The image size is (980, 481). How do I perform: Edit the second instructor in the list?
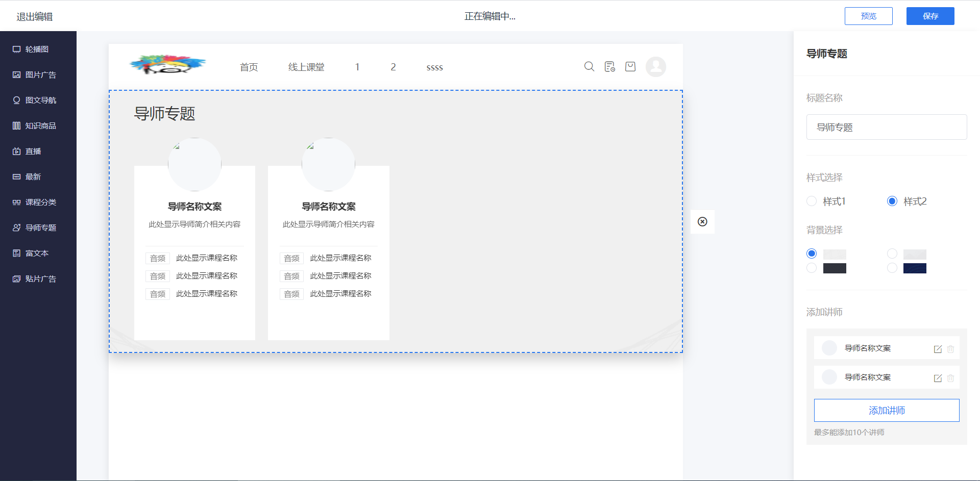(x=937, y=378)
